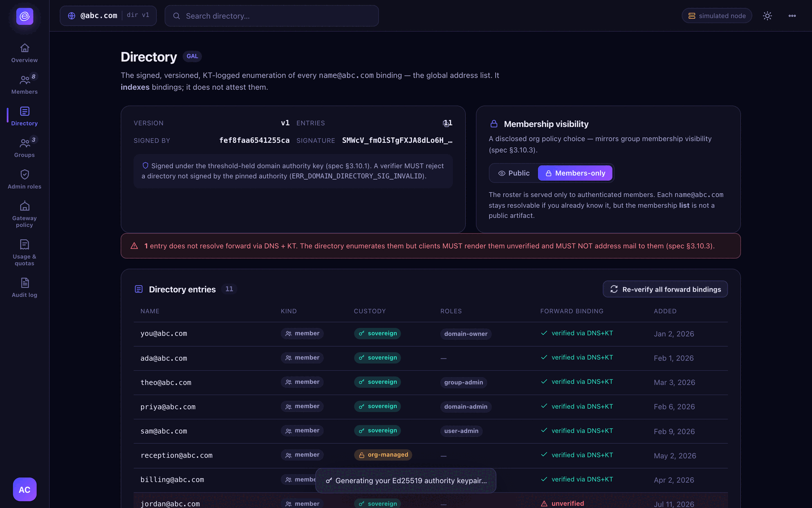Open the three-dot more menu
The image size is (812, 508).
(792, 16)
